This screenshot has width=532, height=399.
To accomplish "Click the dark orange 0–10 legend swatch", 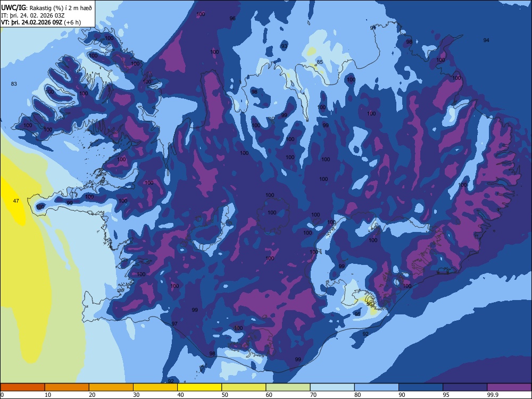I will tap(22, 387).
